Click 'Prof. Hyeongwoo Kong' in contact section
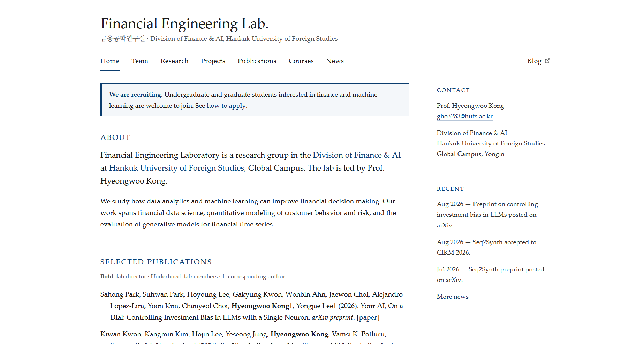 tap(470, 106)
